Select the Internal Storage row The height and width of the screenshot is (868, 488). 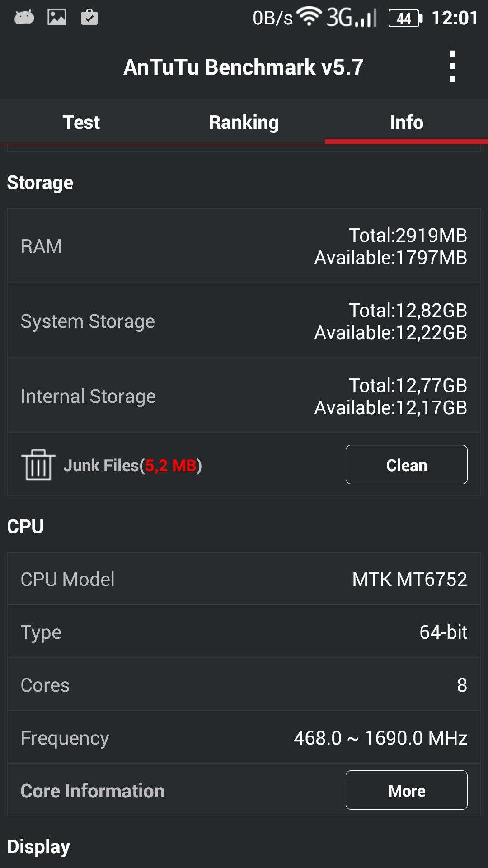pyautogui.click(x=244, y=396)
